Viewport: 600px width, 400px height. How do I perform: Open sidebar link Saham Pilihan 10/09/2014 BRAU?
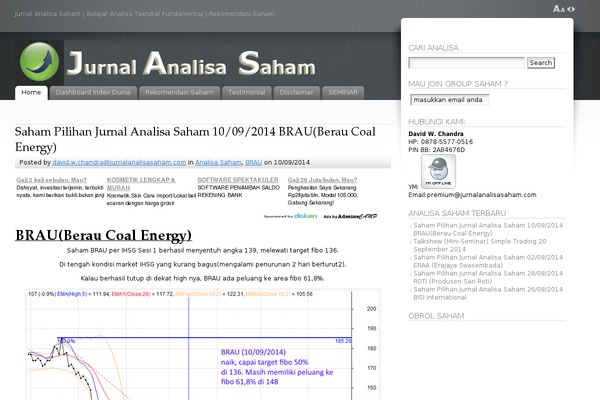[x=488, y=229]
